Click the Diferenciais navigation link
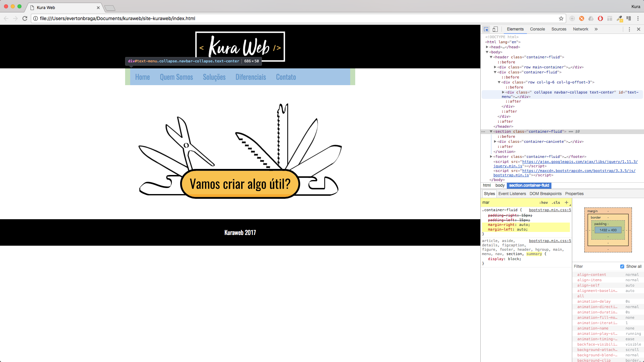Viewport: 644px width, 362px height. click(x=251, y=77)
